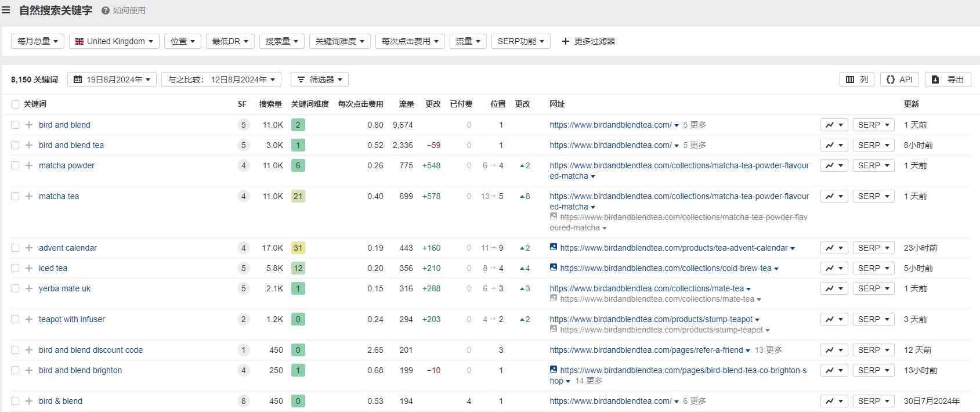Open the API braces button
980x412 pixels.
(x=899, y=79)
